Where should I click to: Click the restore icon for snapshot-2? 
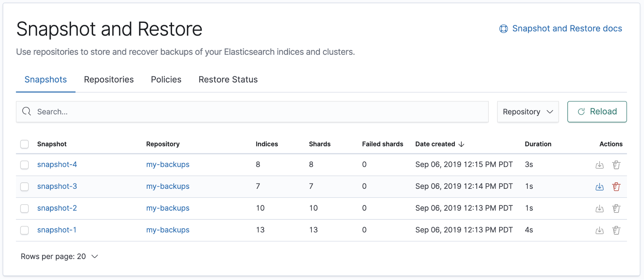point(599,209)
